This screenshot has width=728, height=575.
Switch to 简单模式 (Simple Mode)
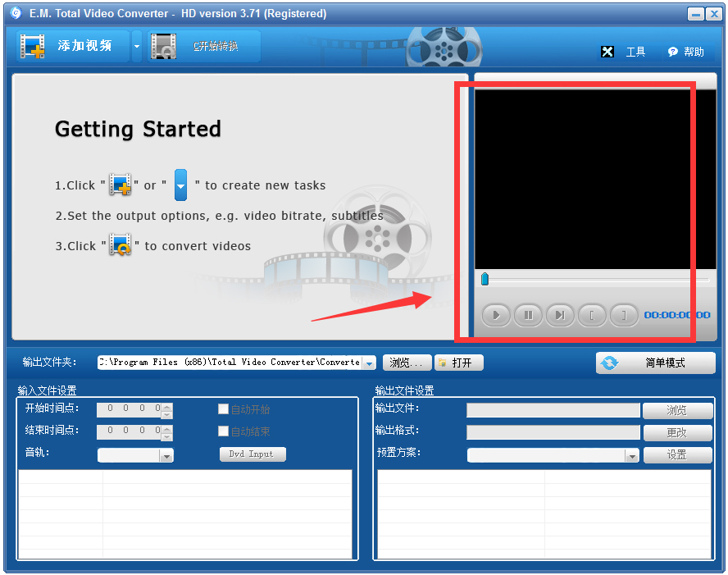pos(655,363)
